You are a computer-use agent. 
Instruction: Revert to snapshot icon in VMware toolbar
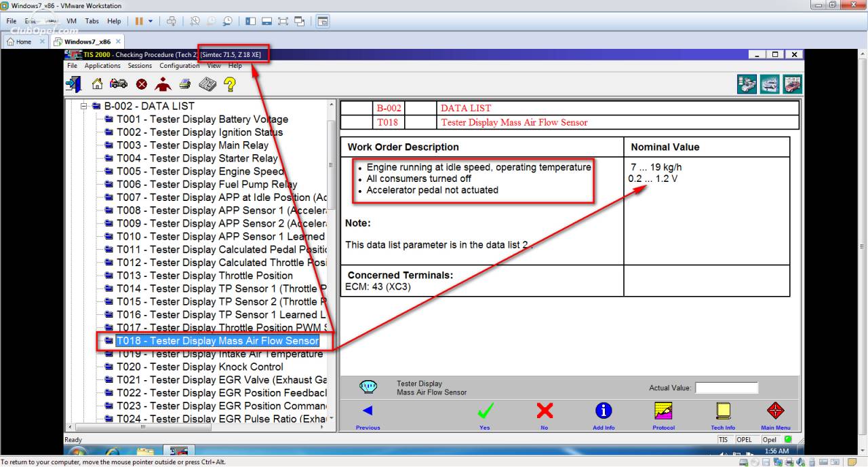(x=211, y=21)
